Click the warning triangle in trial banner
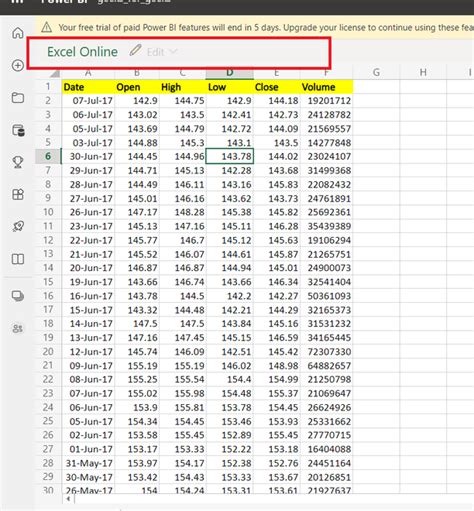Image resolution: width=474 pixels, height=511 pixels. coord(47,27)
